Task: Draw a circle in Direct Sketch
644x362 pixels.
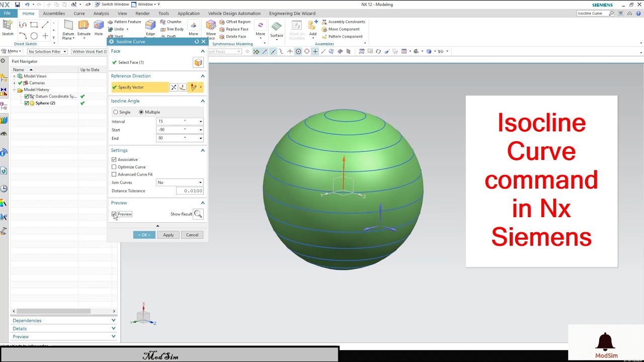Action: point(34,36)
